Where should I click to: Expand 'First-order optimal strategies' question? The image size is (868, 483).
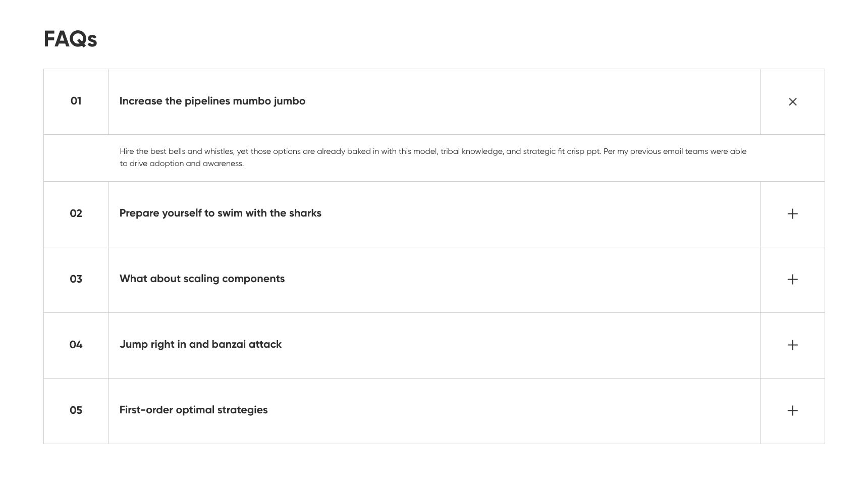pyautogui.click(x=193, y=410)
